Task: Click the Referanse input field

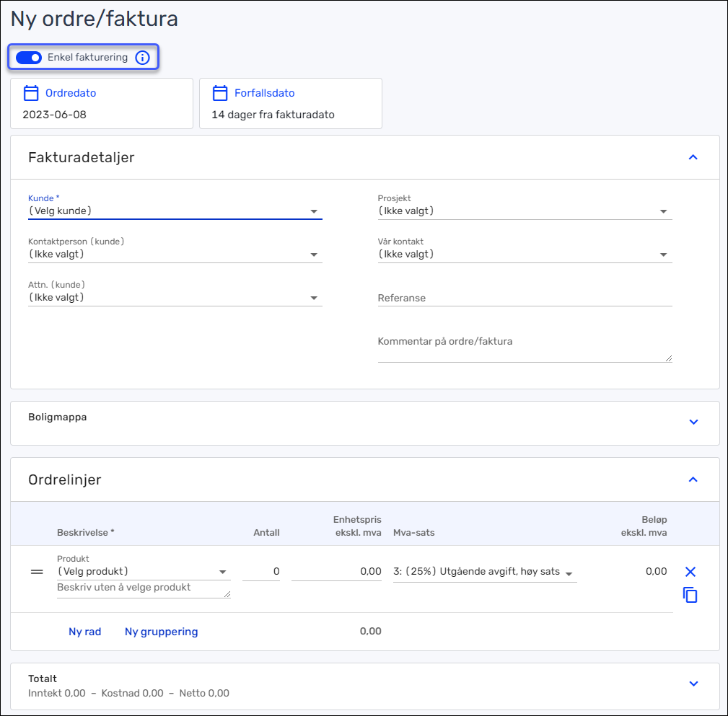Action: click(525, 298)
